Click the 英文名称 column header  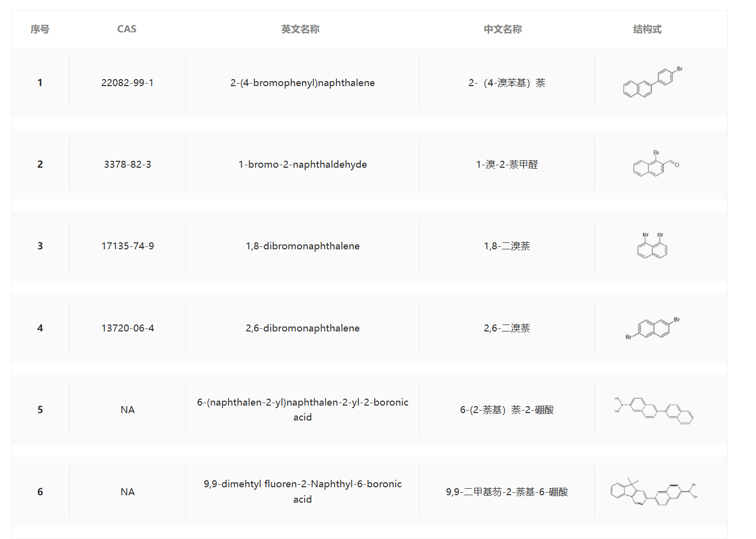click(300, 29)
